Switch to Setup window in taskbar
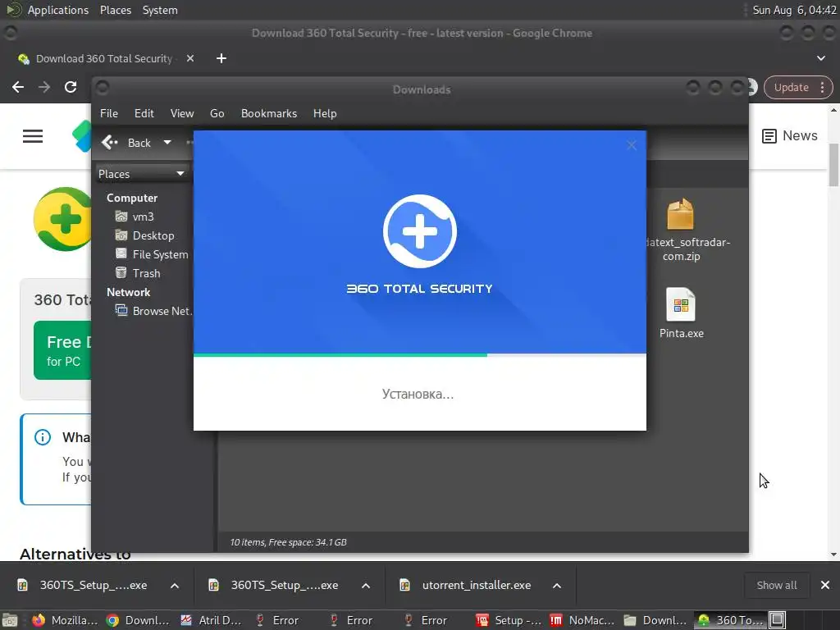 (509, 620)
